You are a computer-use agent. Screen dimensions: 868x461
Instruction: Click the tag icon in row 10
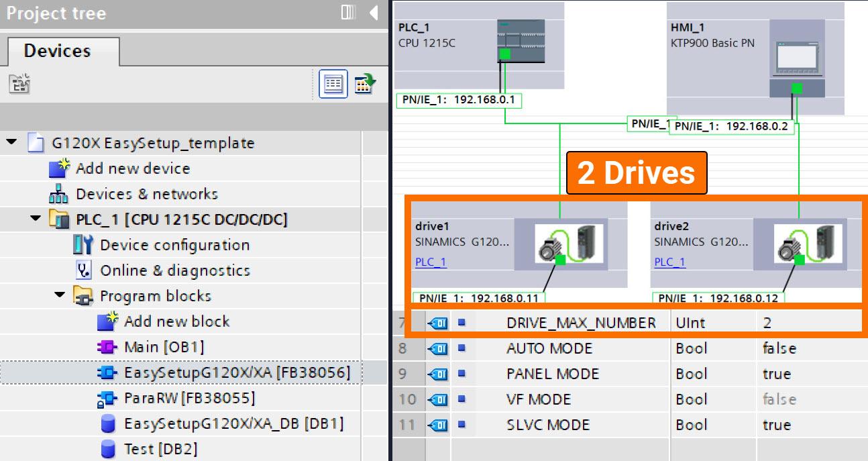point(438,399)
